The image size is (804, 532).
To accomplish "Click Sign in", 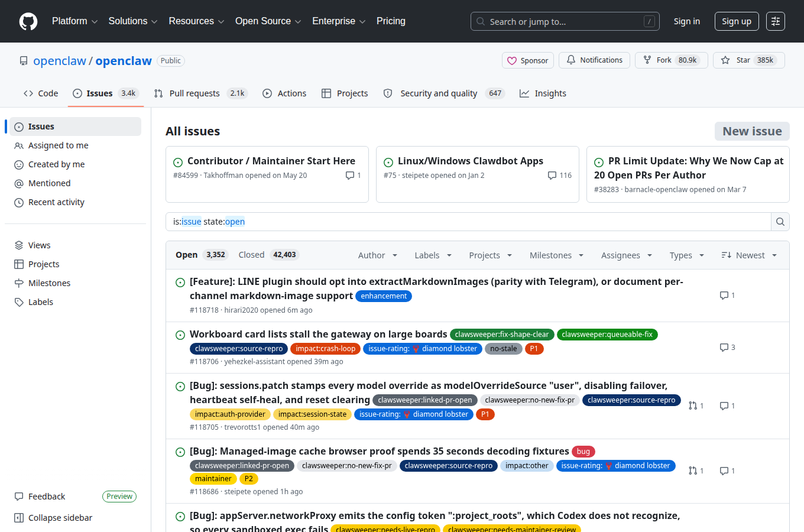I will coord(687,21).
